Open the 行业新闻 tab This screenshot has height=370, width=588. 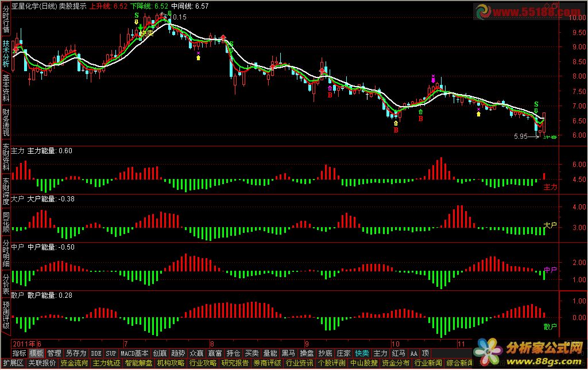click(428, 363)
